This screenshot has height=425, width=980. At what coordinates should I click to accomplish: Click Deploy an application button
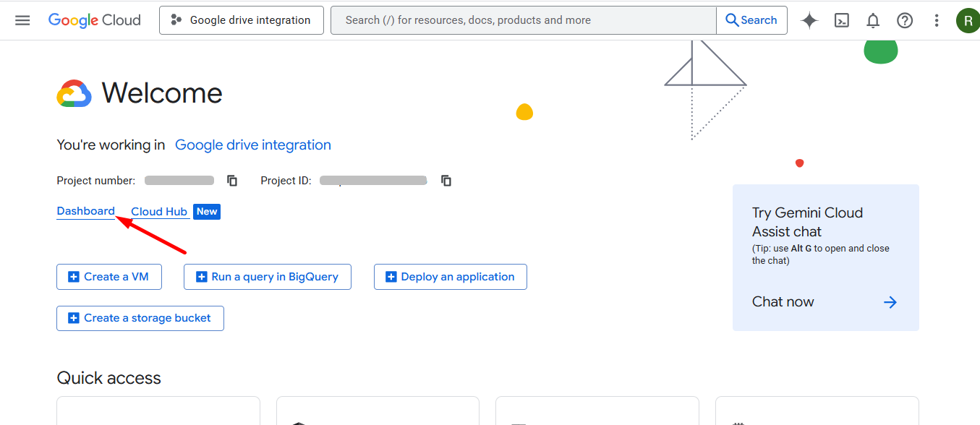point(450,277)
